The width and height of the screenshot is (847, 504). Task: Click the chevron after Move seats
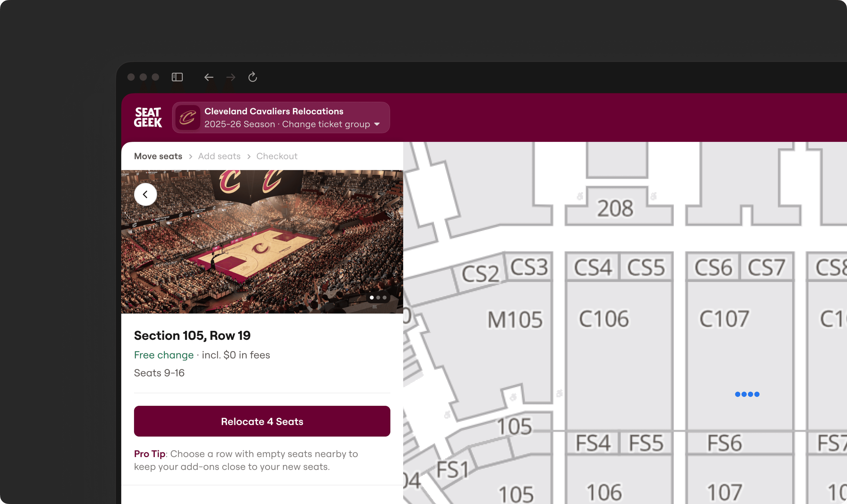[191, 156]
